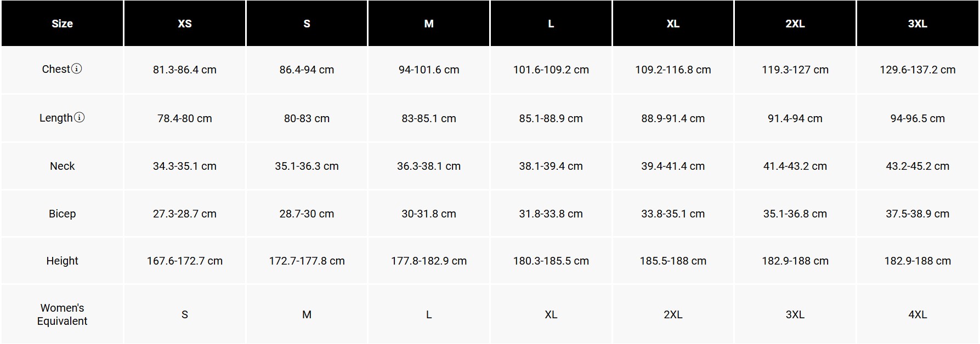Click the Women's Equivalent row label
The image size is (980, 344).
click(x=62, y=314)
